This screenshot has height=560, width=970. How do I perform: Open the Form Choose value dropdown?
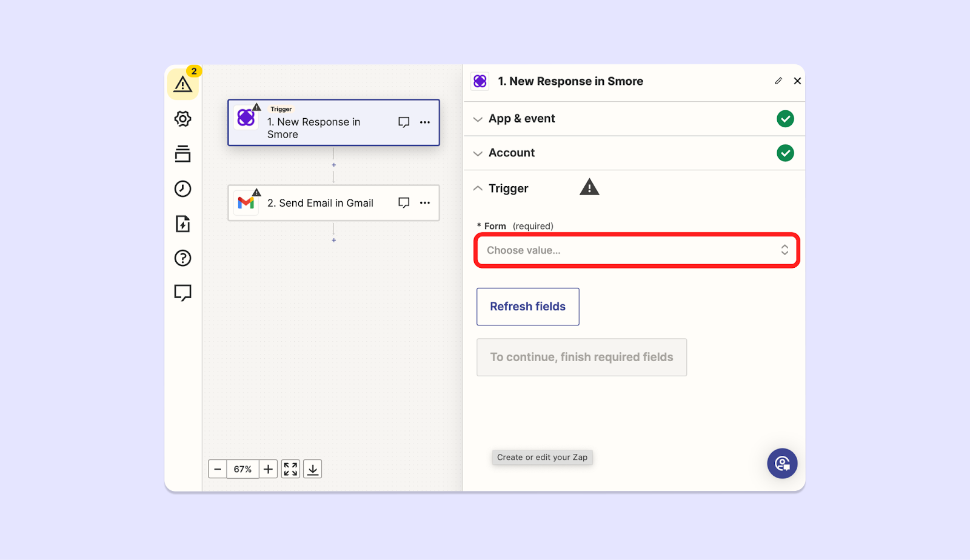tap(637, 250)
